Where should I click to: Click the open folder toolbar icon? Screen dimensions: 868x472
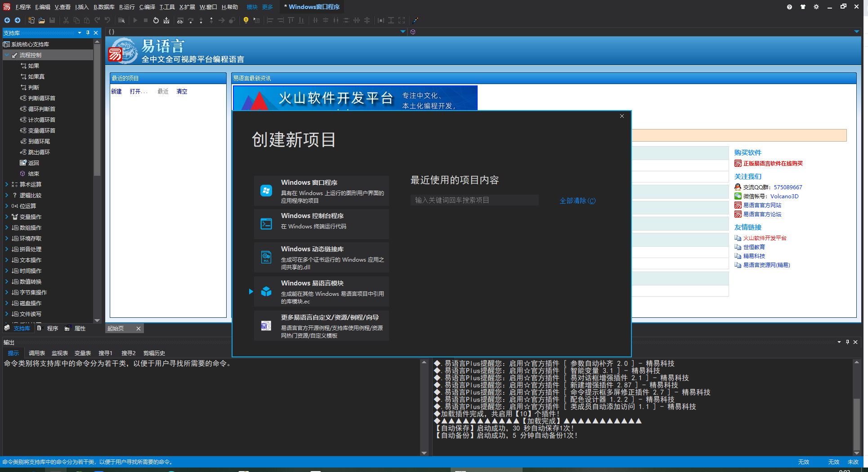click(42, 20)
